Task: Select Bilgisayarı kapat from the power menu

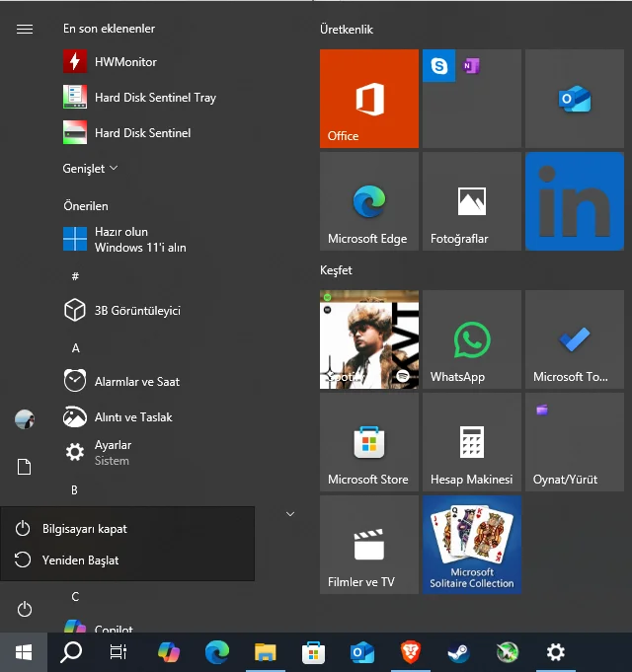Action: pyautogui.click(x=85, y=529)
